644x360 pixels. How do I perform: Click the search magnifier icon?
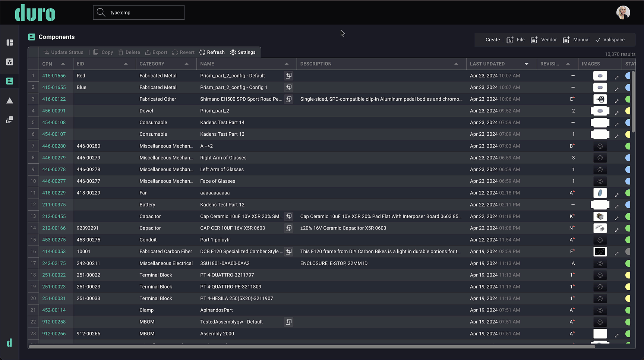tap(101, 12)
